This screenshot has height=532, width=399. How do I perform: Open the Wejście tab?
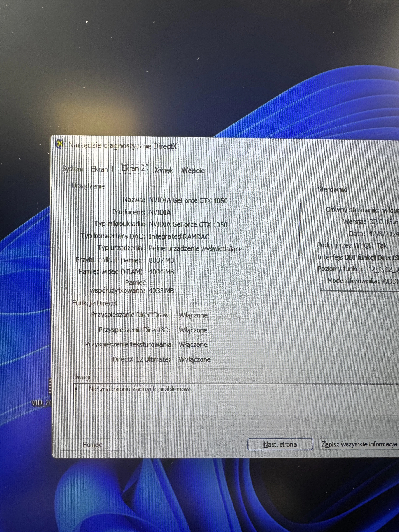point(193,170)
